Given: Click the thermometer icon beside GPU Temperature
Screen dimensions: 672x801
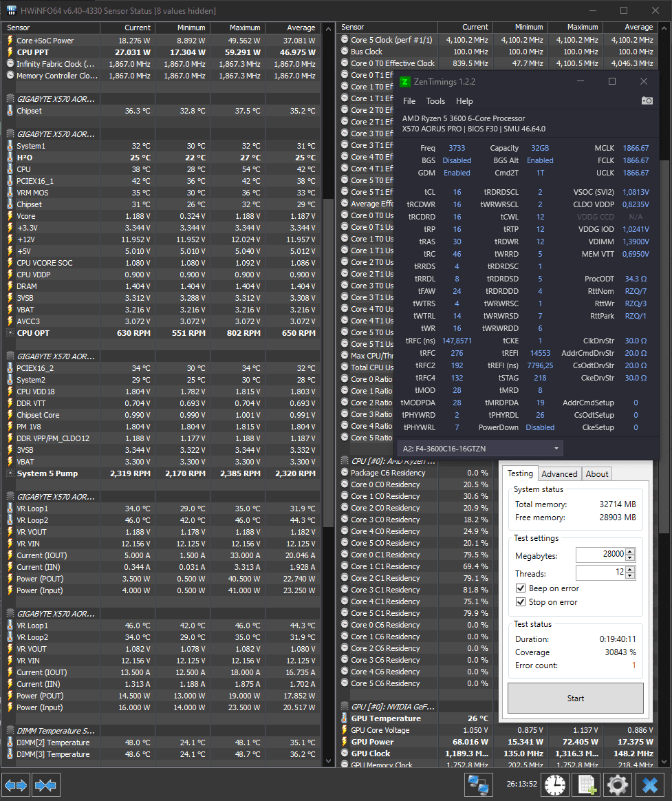Looking at the screenshot, I should click(345, 718).
